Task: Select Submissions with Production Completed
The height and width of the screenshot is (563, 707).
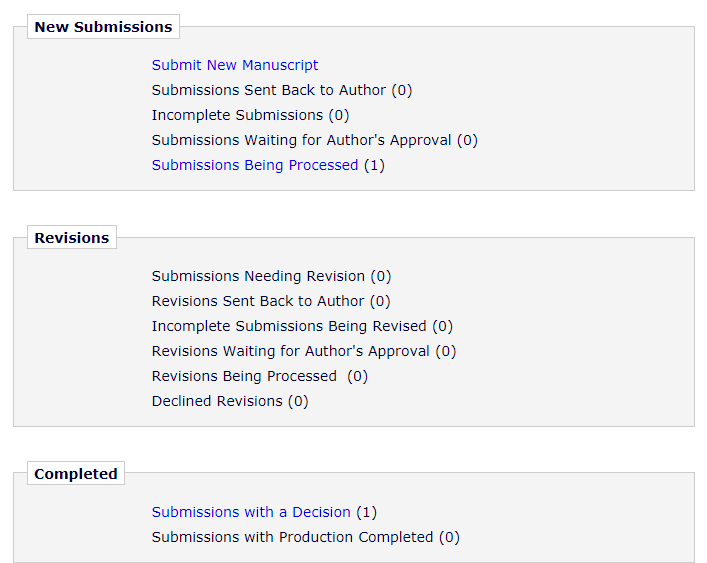Action: pos(292,537)
